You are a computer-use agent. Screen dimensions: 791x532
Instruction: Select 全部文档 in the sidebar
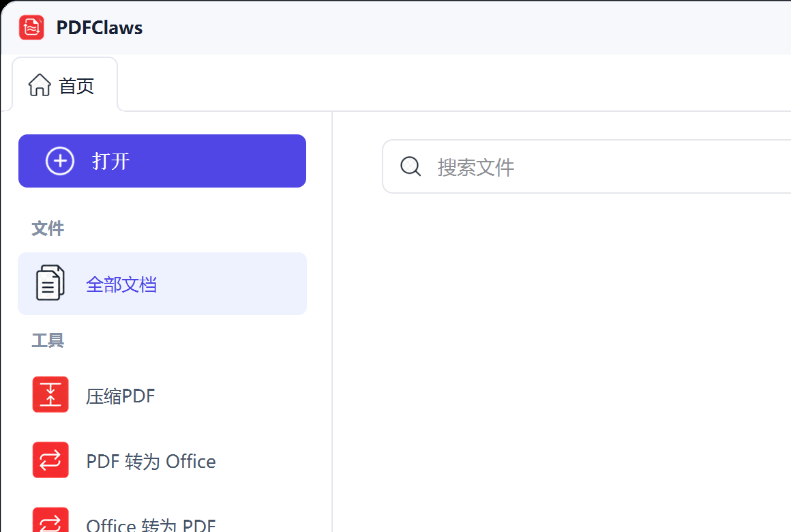162,284
